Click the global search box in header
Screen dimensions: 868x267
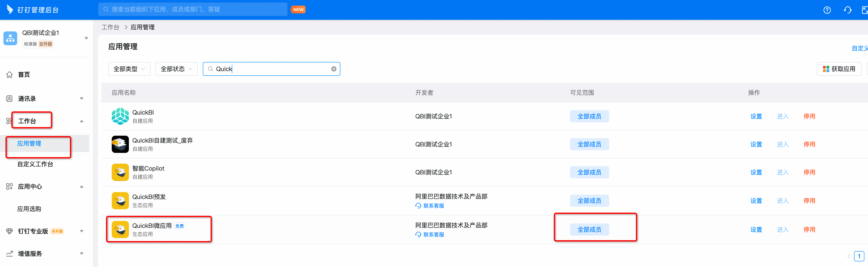pos(193,9)
